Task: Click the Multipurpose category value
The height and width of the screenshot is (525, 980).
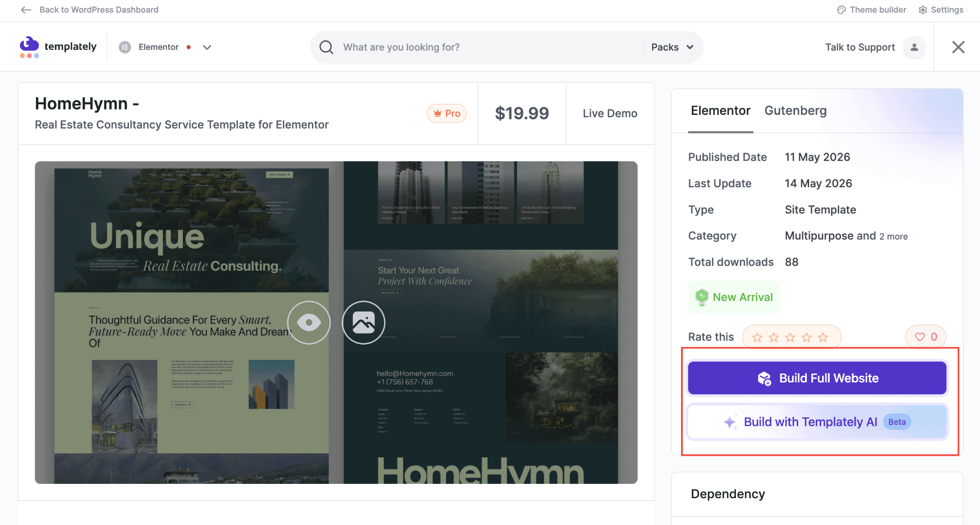Action: 819,236
